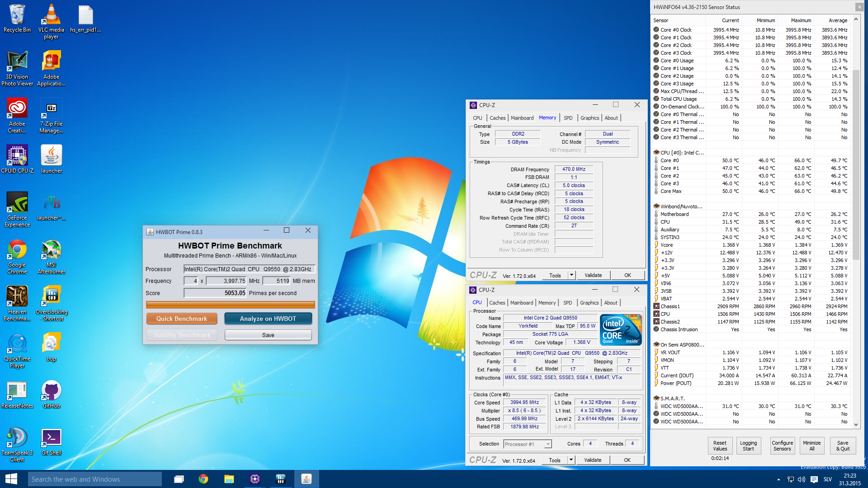Viewport: 868px width, 488px height.
Task: Click Analyze on HWBOT button
Action: (x=268, y=319)
